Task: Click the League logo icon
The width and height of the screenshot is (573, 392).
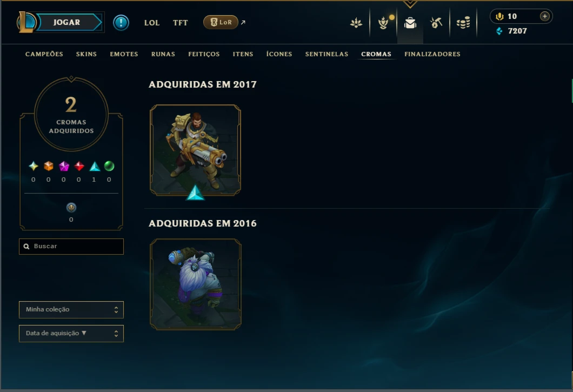Action: point(26,22)
